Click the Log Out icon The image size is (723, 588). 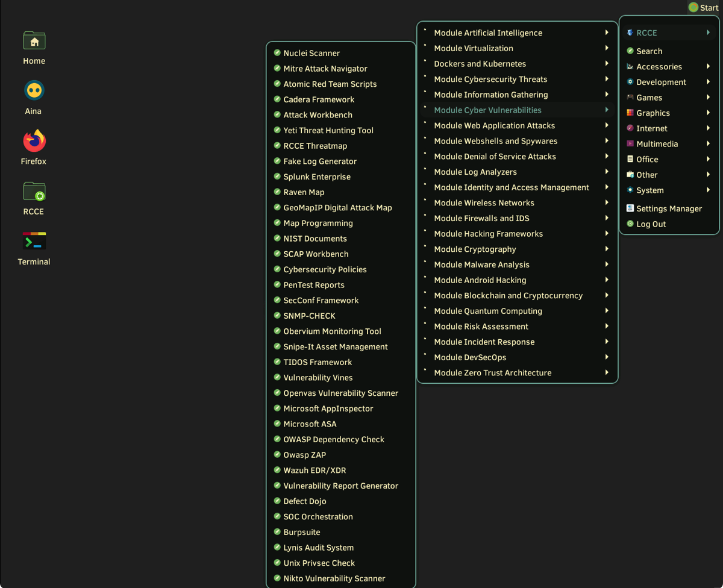(630, 224)
